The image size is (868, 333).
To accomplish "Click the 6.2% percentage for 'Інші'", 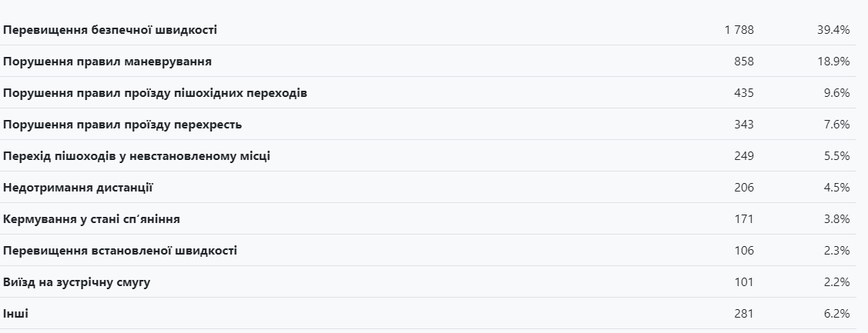I will tap(836, 314).
